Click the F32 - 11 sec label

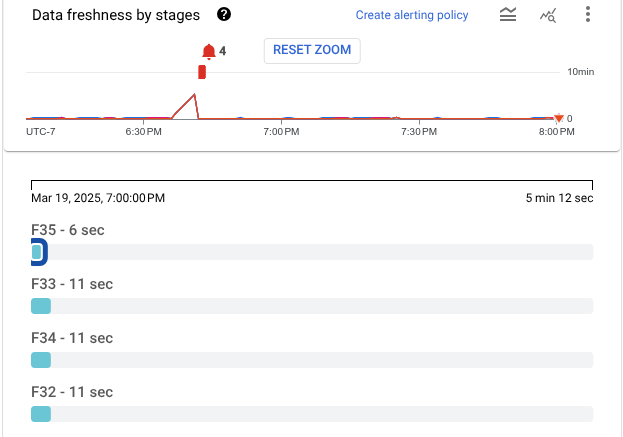[x=72, y=392]
